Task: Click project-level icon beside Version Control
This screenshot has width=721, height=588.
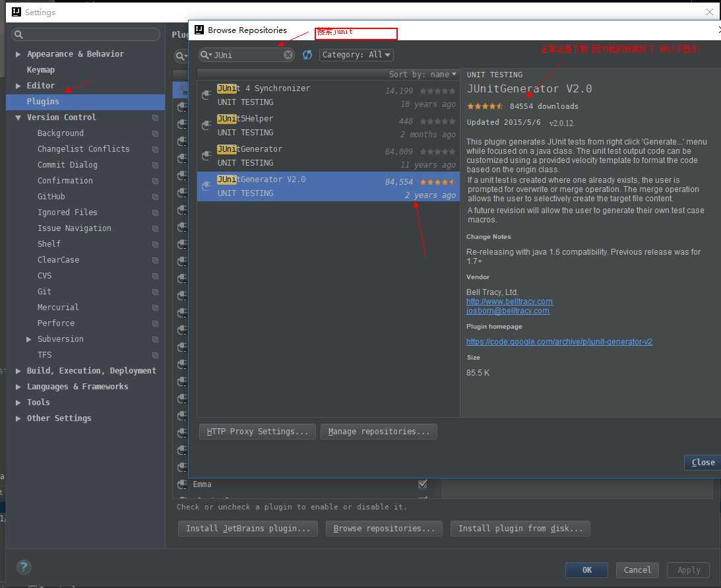Action: coord(156,117)
